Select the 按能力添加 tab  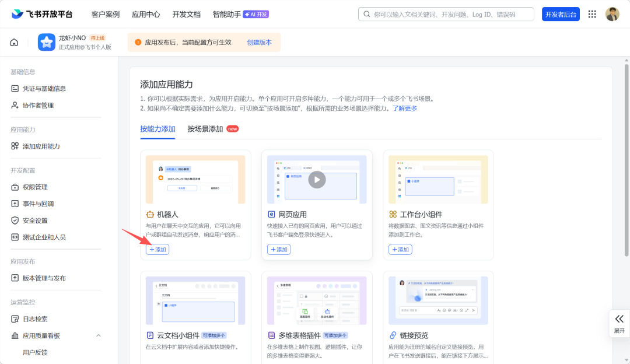coord(157,129)
